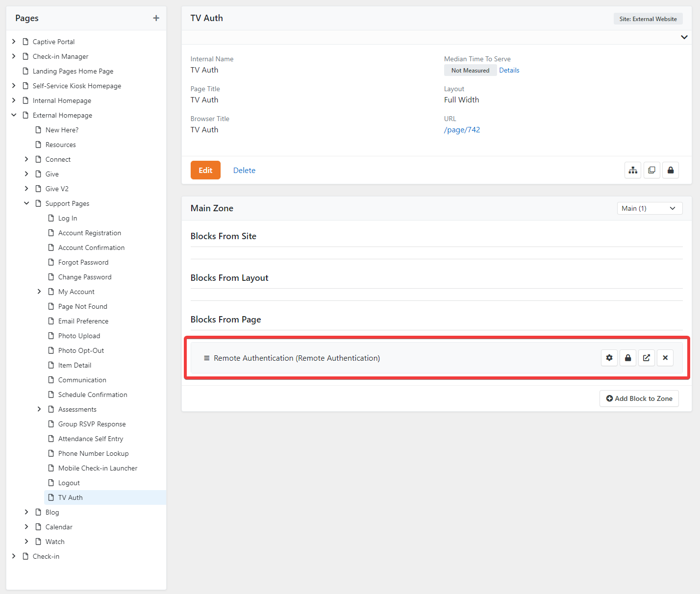Image resolution: width=700 pixels, height=594 pixels.
Task: Expand the TV Auth panel chevron
Action: pos(684,37)
